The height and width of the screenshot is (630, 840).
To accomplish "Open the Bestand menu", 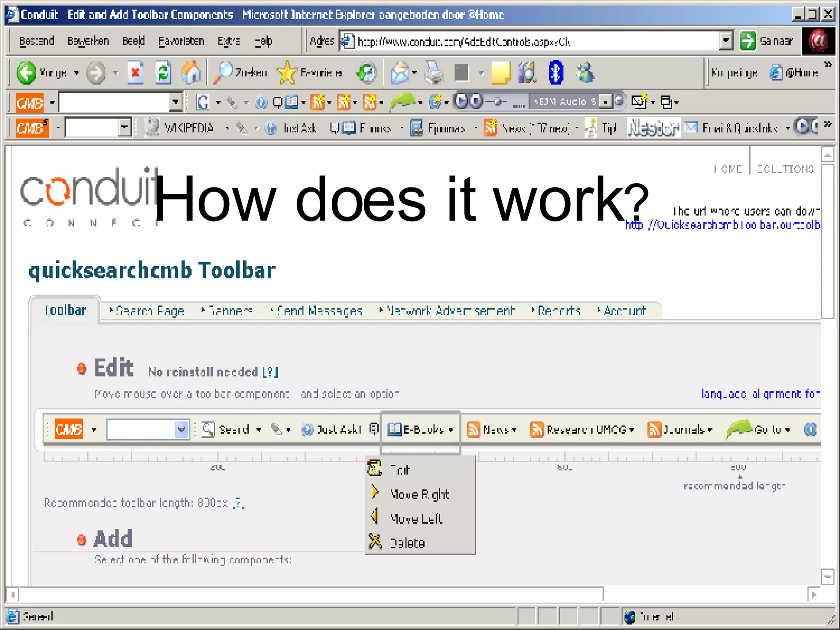I will tap(37, 41).
